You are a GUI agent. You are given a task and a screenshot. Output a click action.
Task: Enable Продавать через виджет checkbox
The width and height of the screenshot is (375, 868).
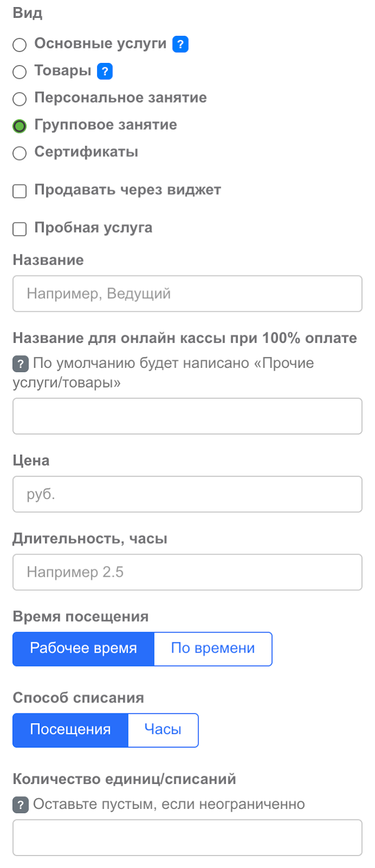point(20,191)
